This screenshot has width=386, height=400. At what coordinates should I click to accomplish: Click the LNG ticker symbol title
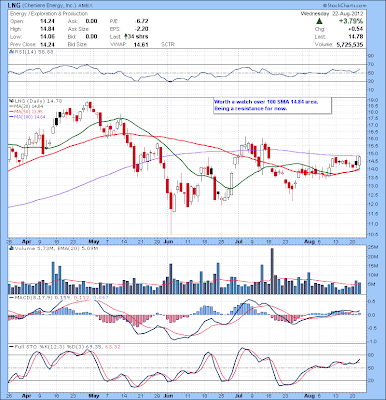14,6
